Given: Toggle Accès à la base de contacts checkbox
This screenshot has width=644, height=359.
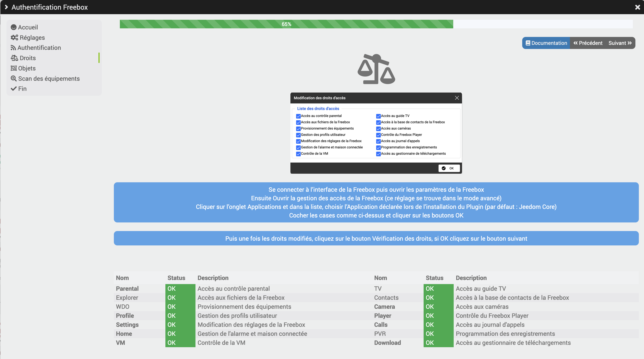Looking at the screenshot, I should [378, 122].
